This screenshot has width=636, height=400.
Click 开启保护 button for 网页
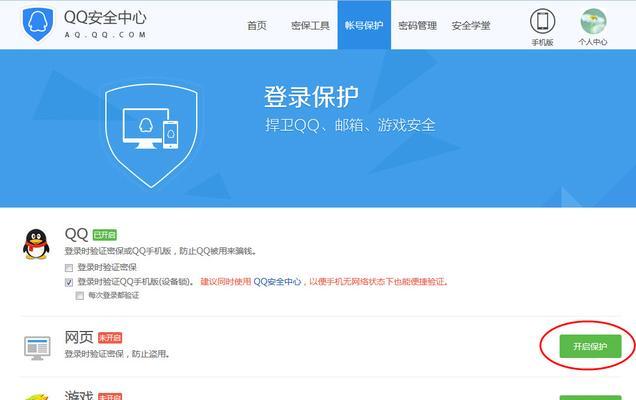pyautogui.click(x=590, y=346)
